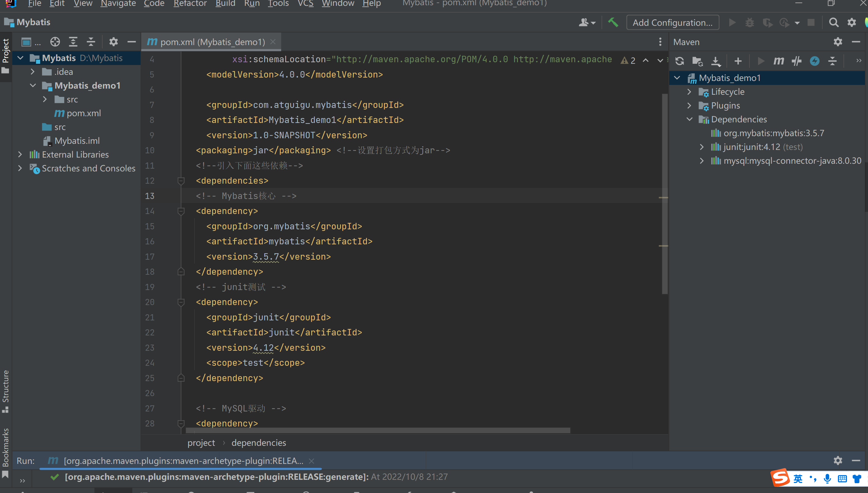Expand the Lifecycle node in Maven
868x493 pixels.
click(x=689, y=92)
